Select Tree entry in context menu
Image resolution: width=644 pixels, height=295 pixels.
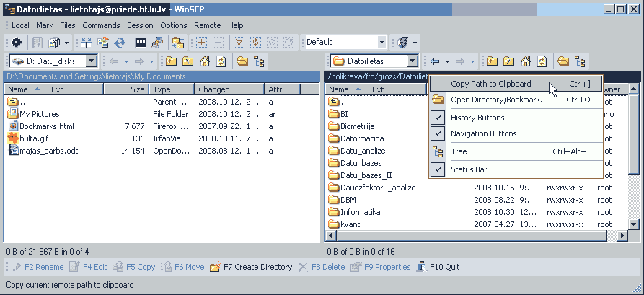pos(516,151)
